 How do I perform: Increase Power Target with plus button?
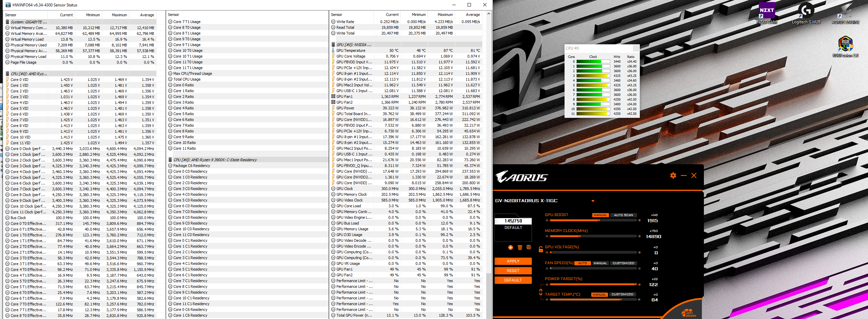639,284
